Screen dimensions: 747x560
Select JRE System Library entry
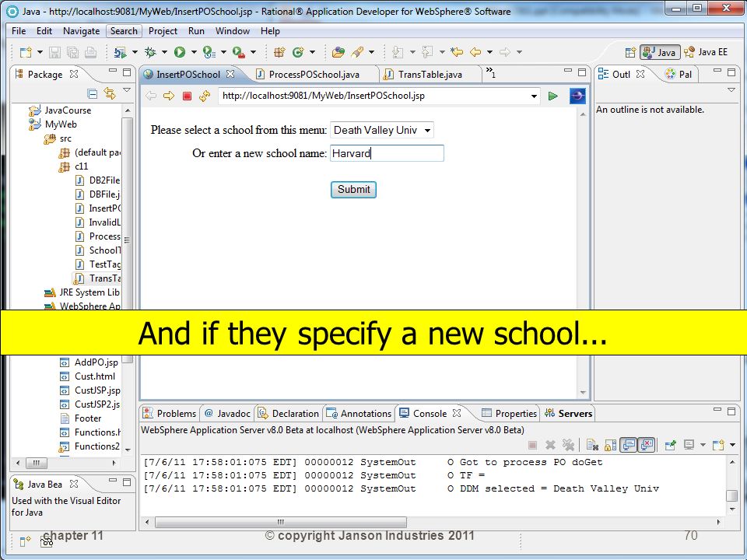point(89,292)
